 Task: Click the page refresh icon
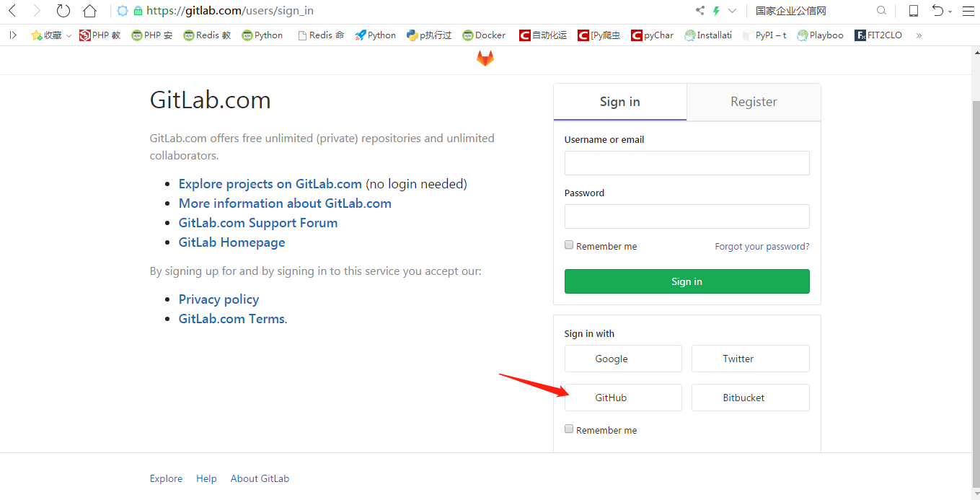tap(63, 10)
